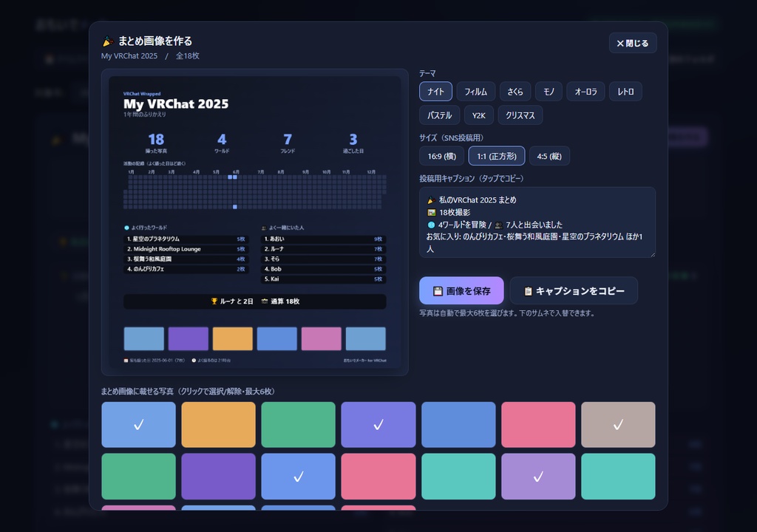757x532 pixels.
Task: Click the world row 3. 桜舞う和風庭園
Action: coord(186,259)
